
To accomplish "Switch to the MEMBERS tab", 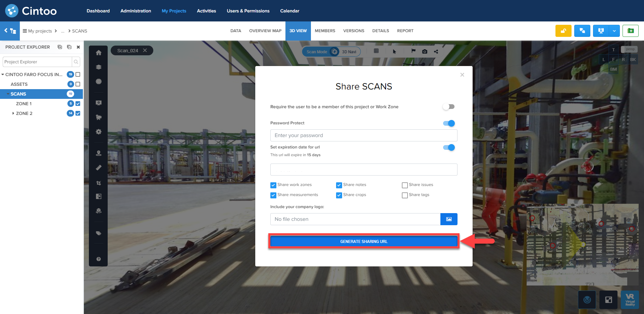I will point(325,31).
